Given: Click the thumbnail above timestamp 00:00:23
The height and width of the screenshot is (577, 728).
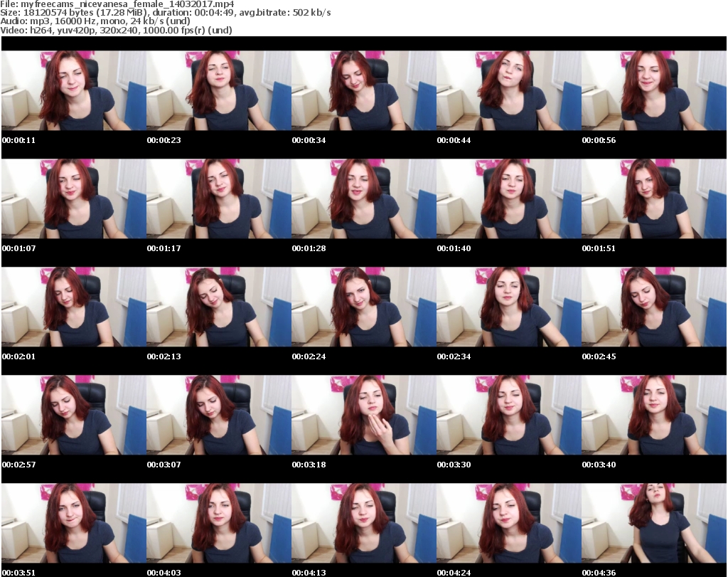Looking at the screenshot, I should [x=219, y=90].
